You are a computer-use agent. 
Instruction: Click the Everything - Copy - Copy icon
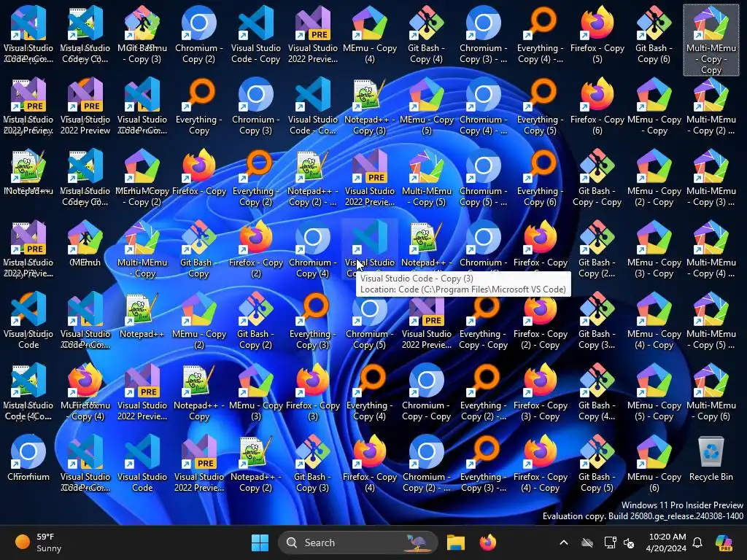(x=483, y=322)
